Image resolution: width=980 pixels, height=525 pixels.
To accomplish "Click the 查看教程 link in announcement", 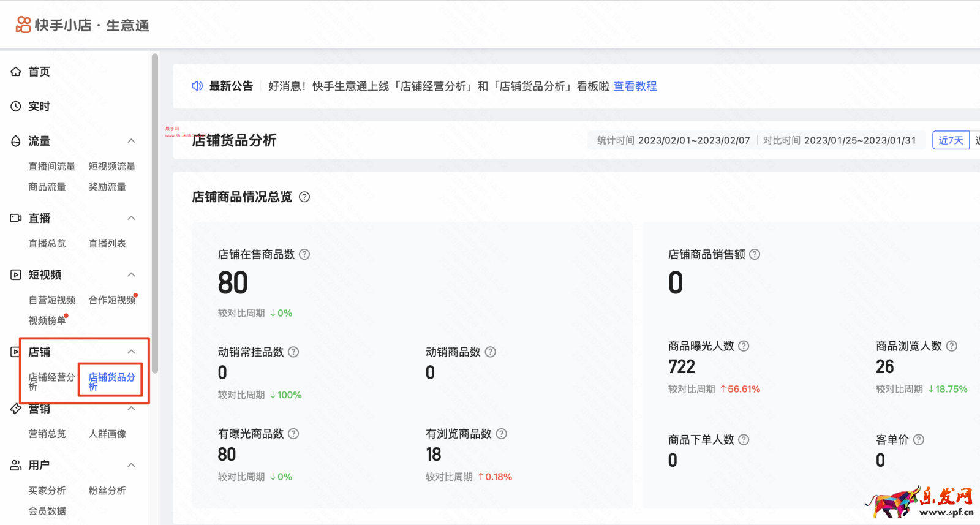I will (635, 86).
